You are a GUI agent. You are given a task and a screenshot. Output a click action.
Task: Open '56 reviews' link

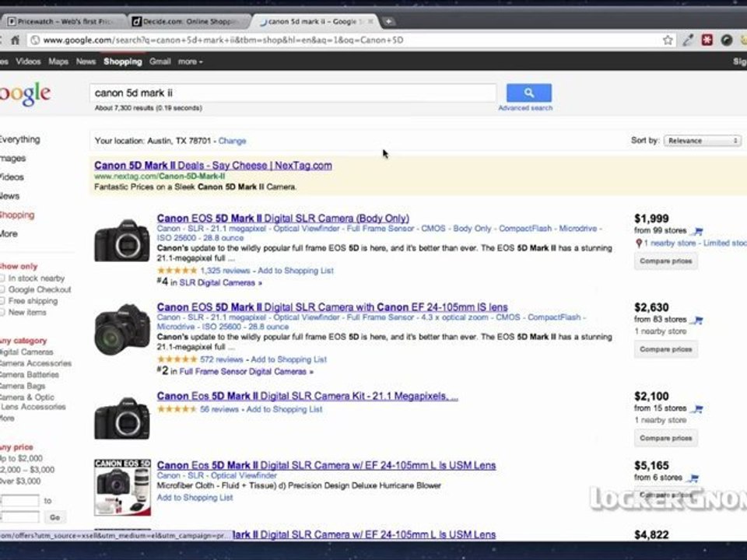pos(219,409)
